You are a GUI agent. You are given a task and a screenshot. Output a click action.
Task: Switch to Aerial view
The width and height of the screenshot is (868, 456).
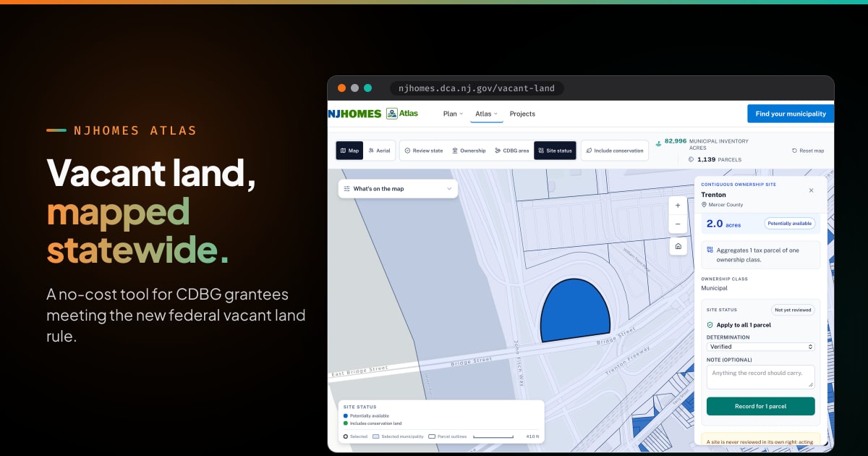(379, 151)
